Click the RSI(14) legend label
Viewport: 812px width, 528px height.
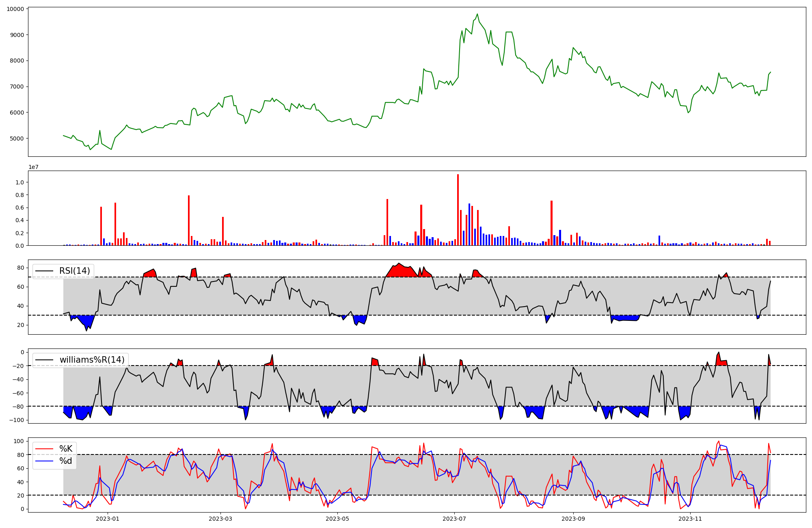point(75,271)
